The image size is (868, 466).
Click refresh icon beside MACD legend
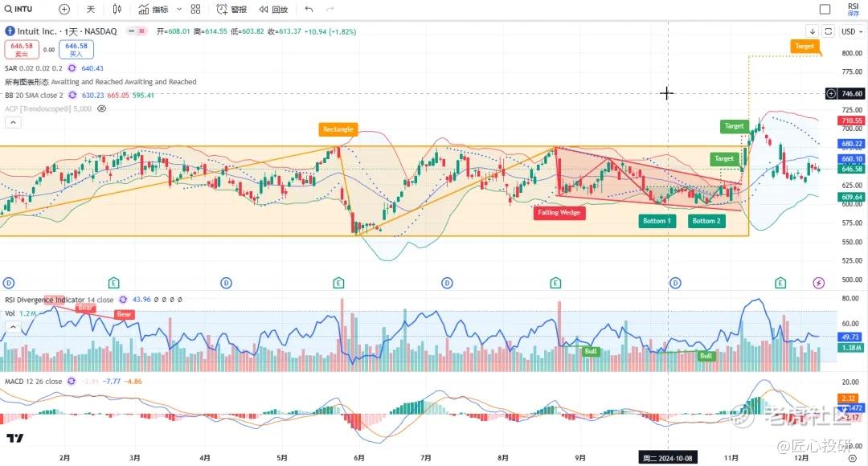pos(72,382)
